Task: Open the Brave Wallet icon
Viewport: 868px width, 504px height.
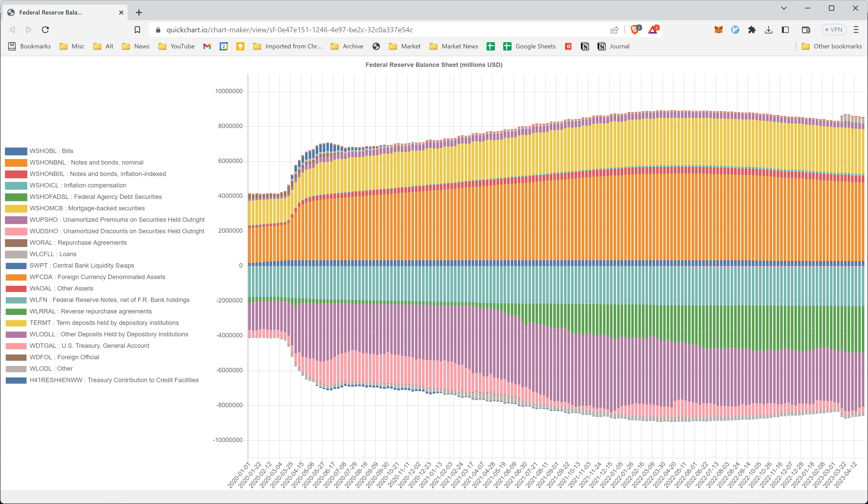Action: click(x=806, y=30)
